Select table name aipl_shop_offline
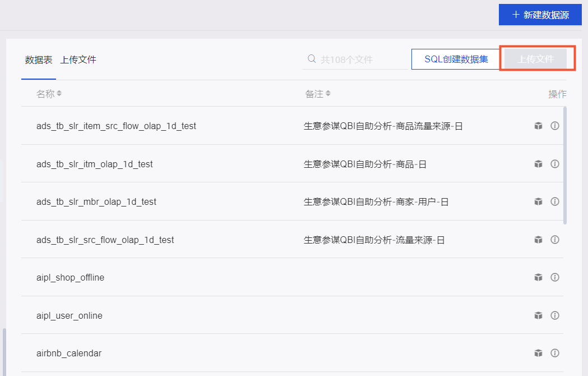This screenshot has height=376, width=588. click(71, 278)
